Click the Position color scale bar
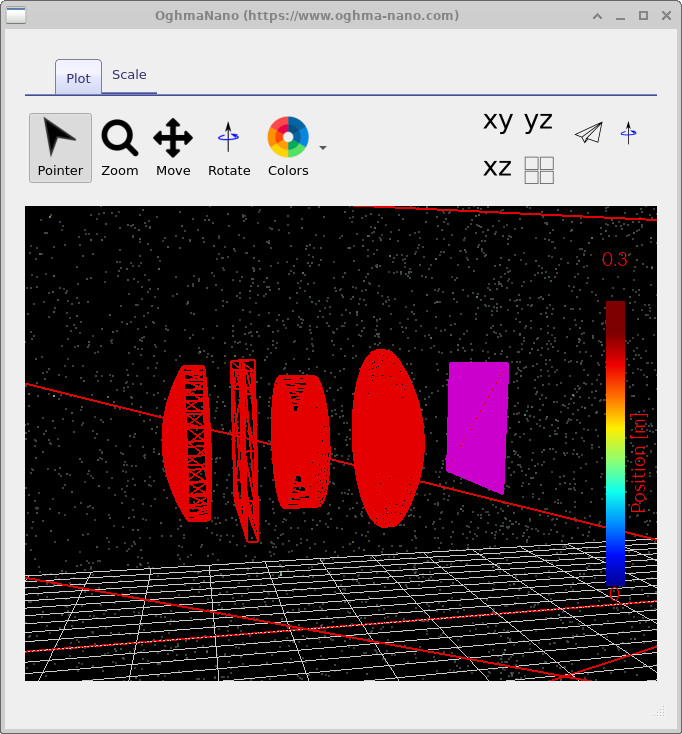The width and height of the screenshot is (682, 734). point(615,443)
